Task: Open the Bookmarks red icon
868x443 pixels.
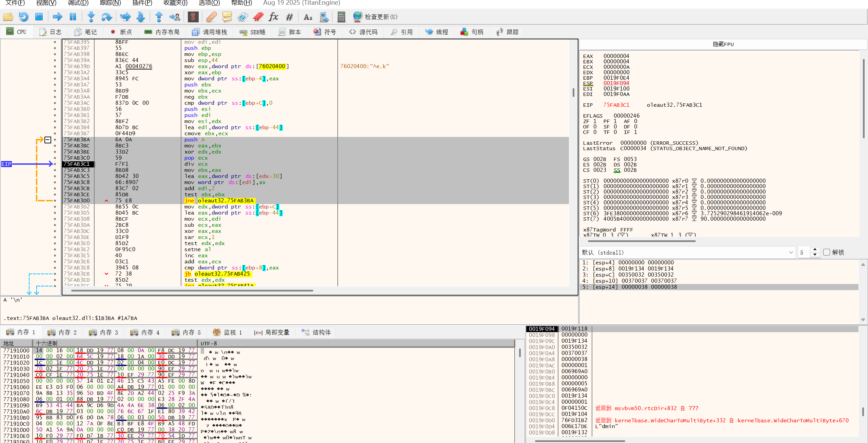Action: [258, 17]
